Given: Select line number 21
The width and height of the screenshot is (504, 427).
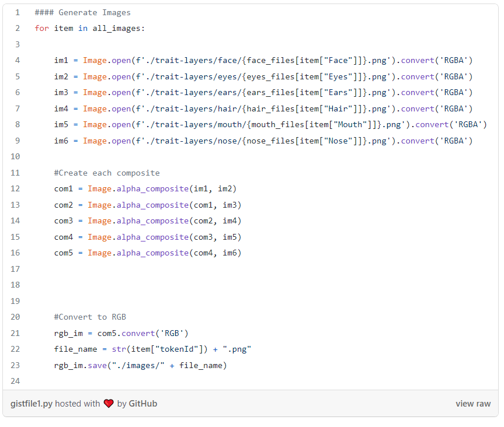Looking at the screenshot, I should pyautogui.click(x=15, y=333).
